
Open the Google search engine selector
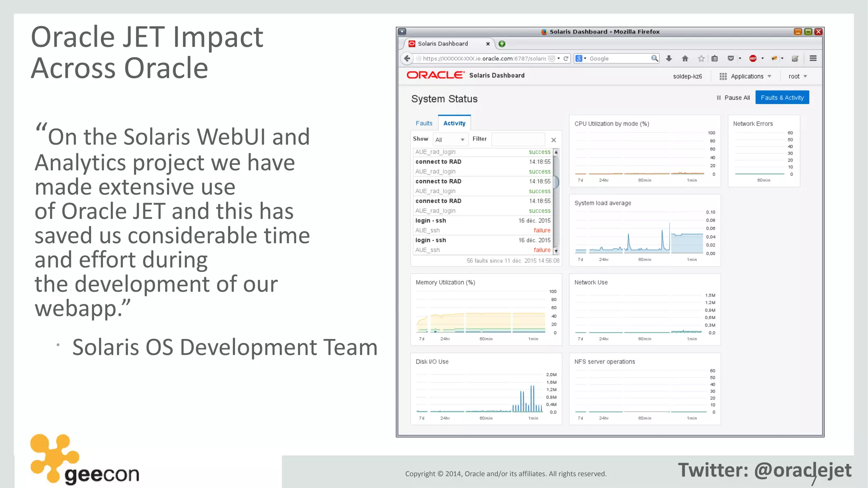click(x=581, y=58)
